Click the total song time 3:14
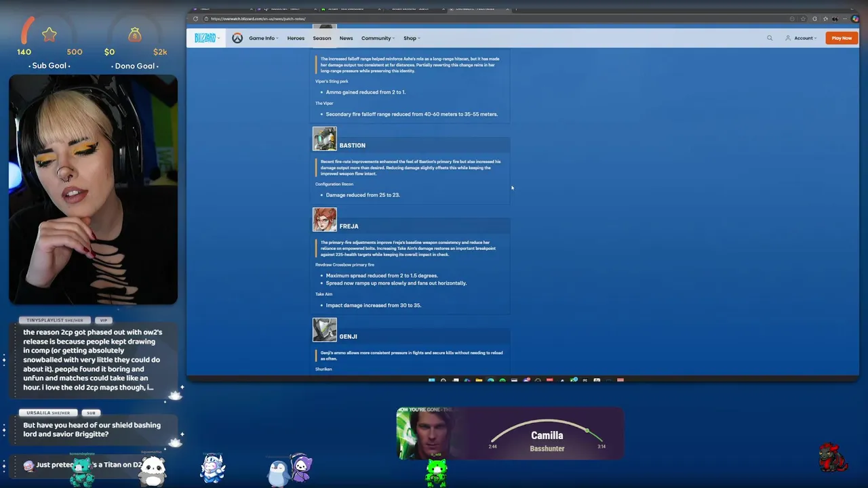 pos(601,447)
